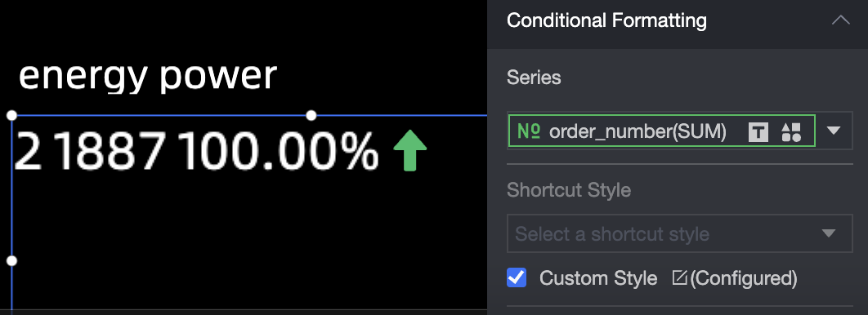Click the Custom Style label text

click(598, 278)
